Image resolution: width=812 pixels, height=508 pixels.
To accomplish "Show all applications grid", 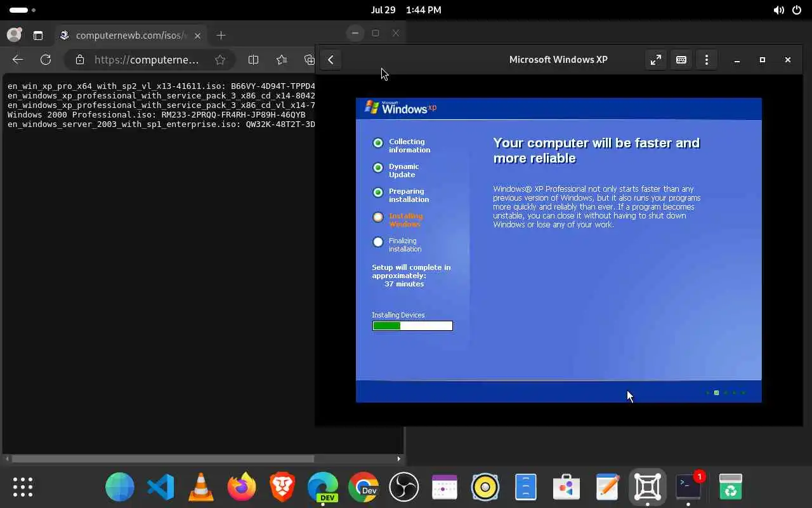I will point(23,487).
